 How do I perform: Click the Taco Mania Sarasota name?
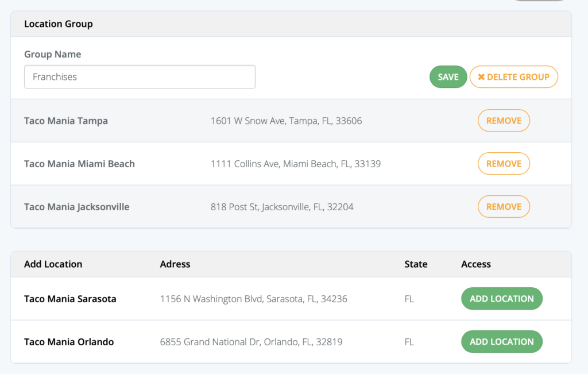(70, 299)
